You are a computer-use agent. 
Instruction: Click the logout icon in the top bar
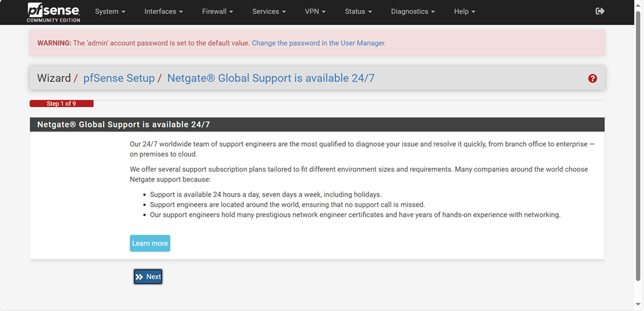(x=600, y=11)
